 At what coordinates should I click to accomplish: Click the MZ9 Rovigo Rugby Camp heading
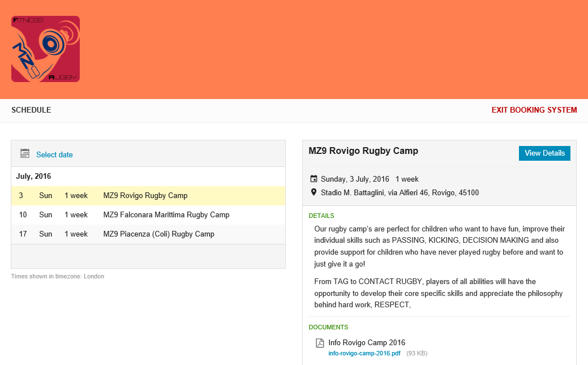(x=363, y=151)
